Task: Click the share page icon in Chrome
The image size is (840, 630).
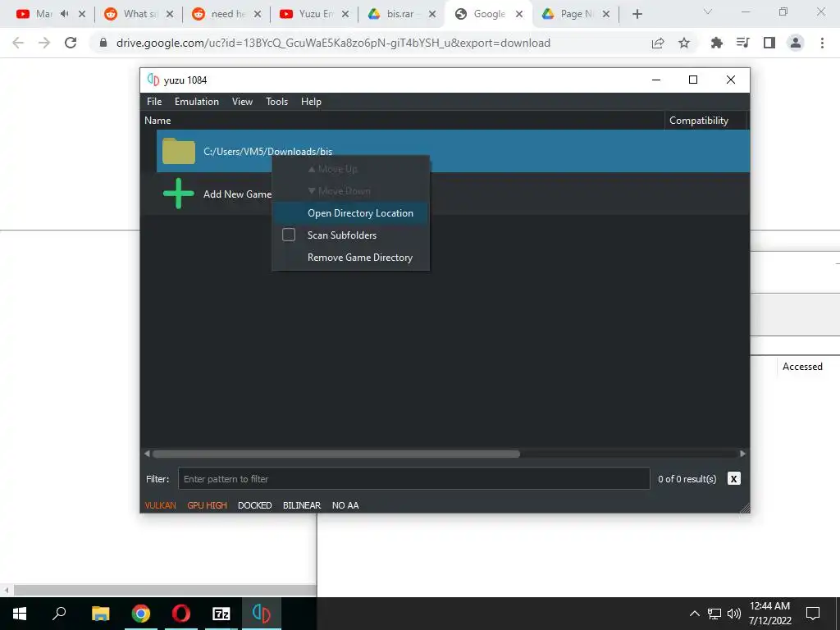Action: 658,43
